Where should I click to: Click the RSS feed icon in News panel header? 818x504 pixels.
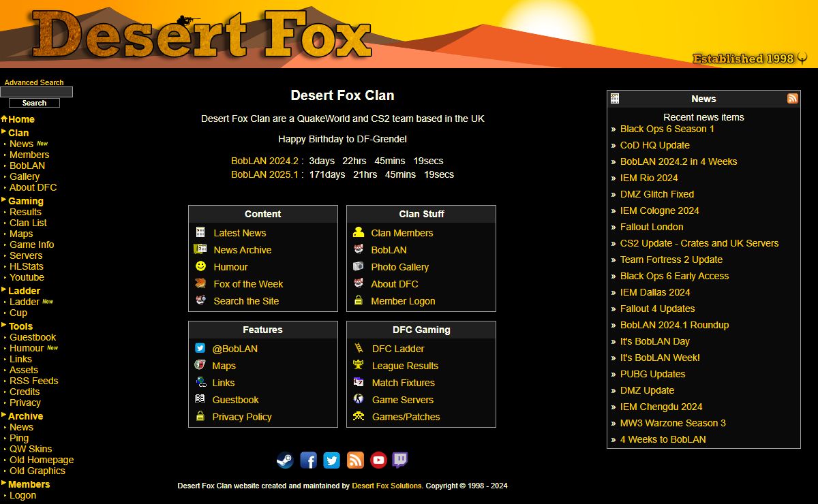tap(793, 98)
